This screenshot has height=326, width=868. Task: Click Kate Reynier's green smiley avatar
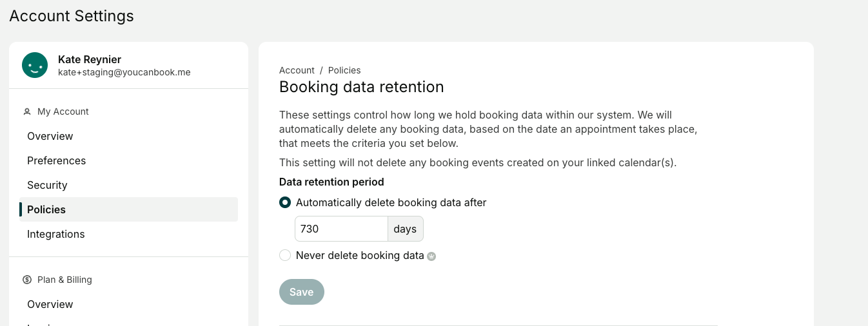(x=35, y=65)
